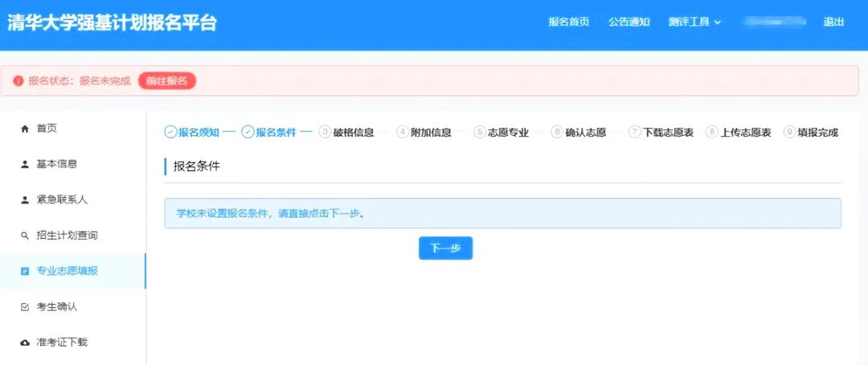
Task: Select step 7 下载志愿表
Action: point(661,133)
